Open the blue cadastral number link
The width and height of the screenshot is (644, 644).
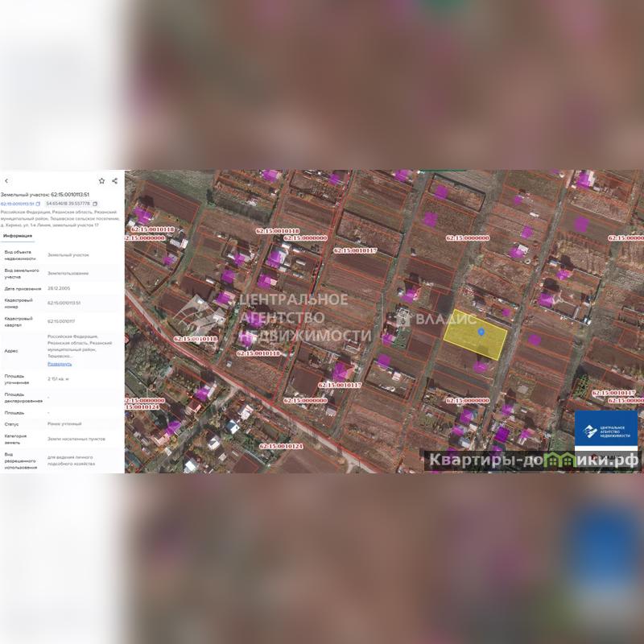17,204
